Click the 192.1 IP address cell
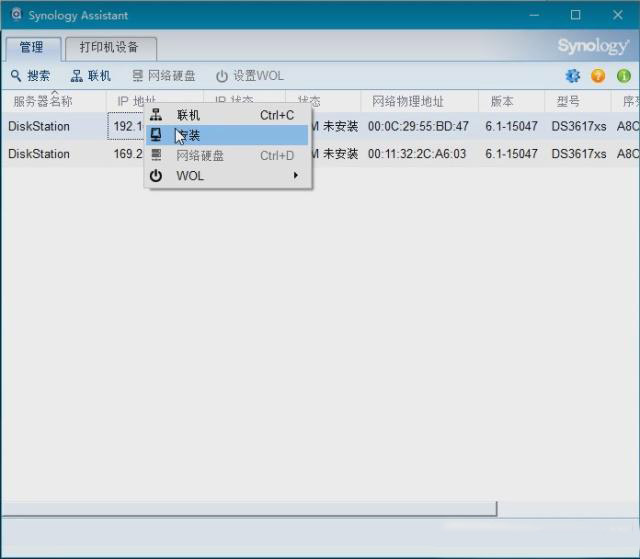 click(127, 126)
